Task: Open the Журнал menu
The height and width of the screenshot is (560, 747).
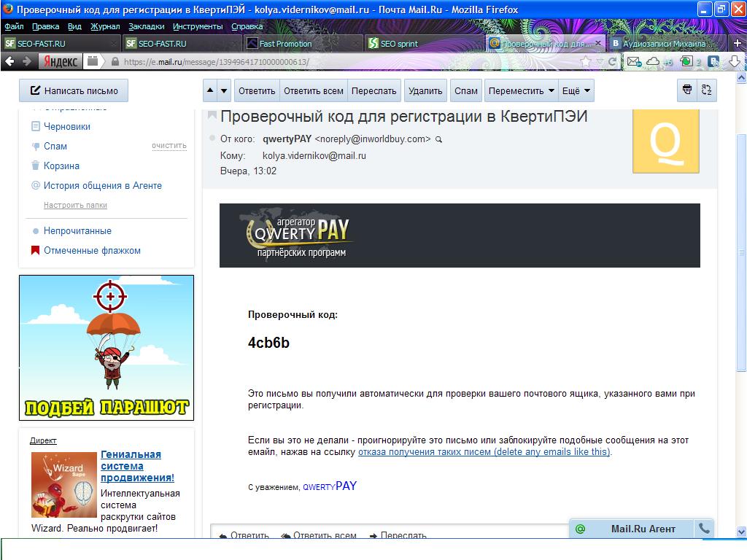Action: click(x=105, y=26)
